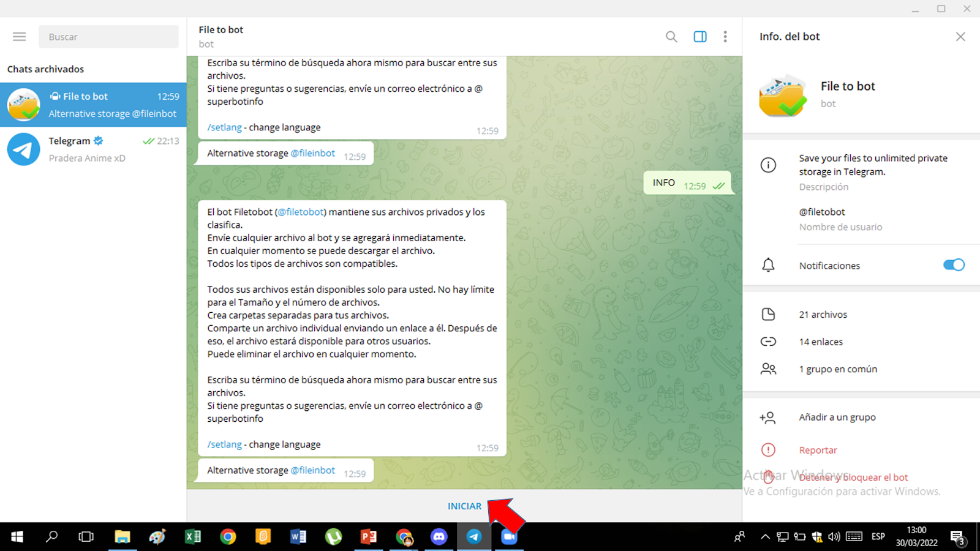Open the volume control in tray
The width and height of the screenshot is (980, 551).
(x=834, y=537)
